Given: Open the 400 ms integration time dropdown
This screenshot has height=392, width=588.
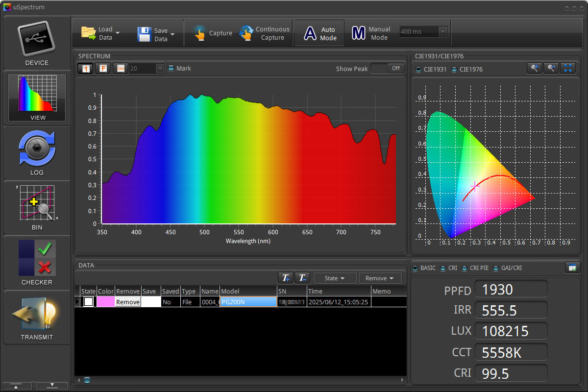Looking at the screenshot, I should 443,31.
